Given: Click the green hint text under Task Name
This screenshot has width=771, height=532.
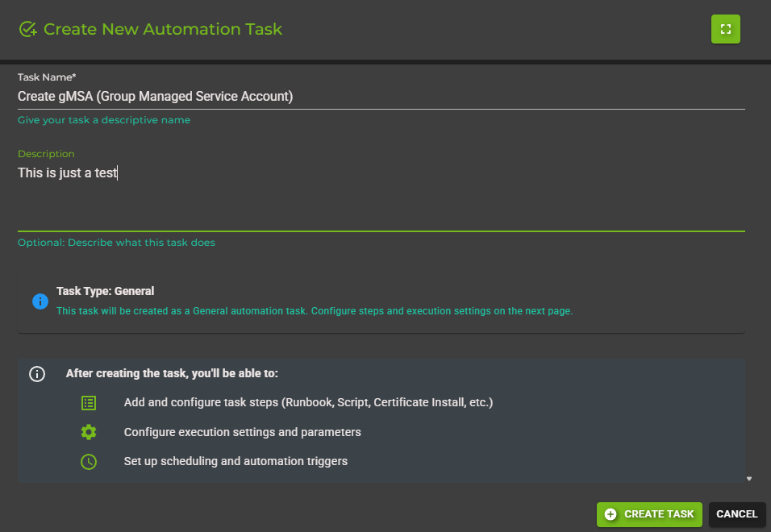Looking at the screenshot, I should [103, 119].
